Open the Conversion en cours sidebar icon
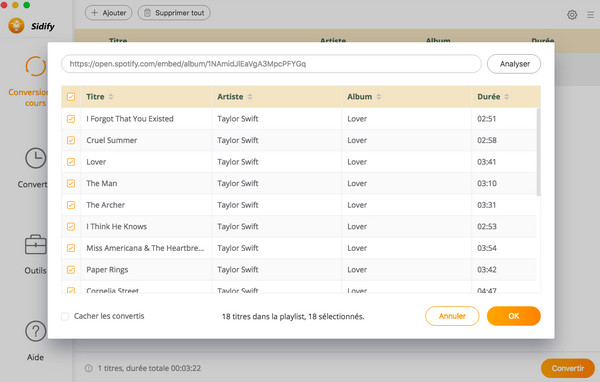600x382 pixels. click(x=36, y=66)
